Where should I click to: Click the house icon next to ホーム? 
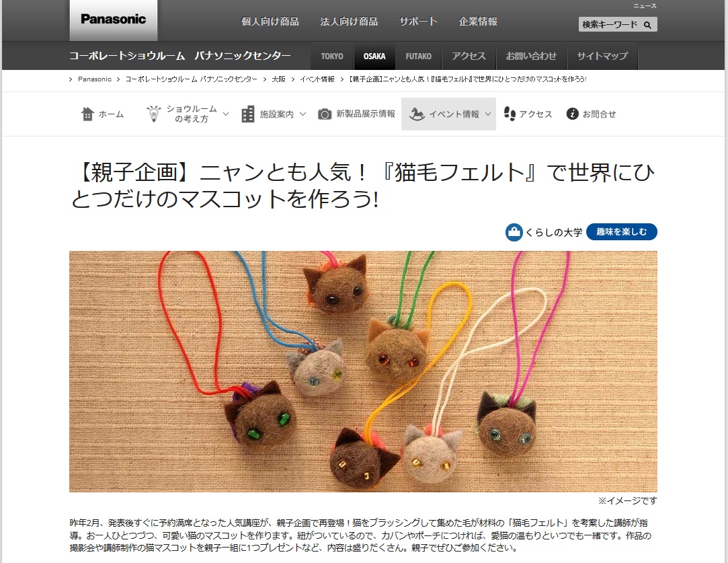[88, 114]
